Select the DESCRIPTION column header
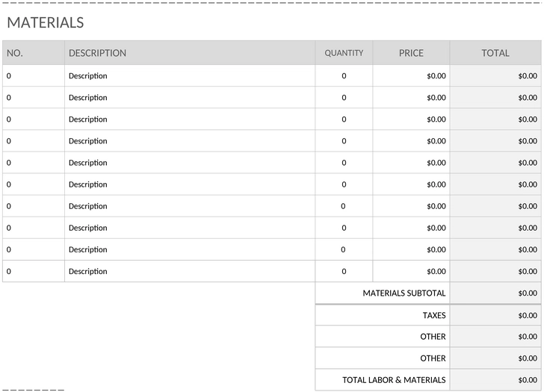This screenshot has height=392, width=544. pos(190,53)
